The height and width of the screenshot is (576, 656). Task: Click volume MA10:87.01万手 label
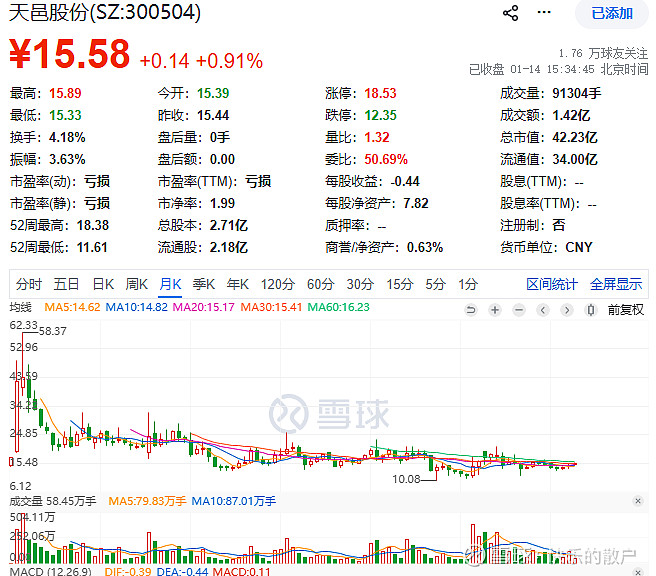233,501
